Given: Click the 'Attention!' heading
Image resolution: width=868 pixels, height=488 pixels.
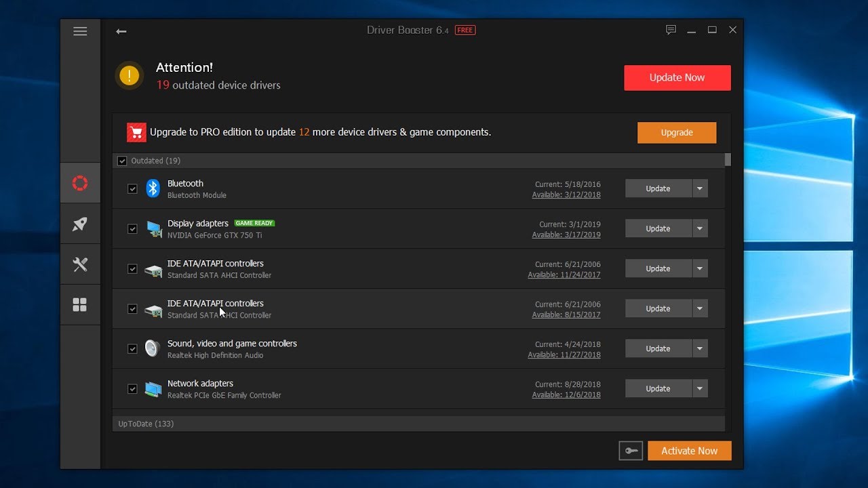Looking at the screenshot, I should (184, 67).
